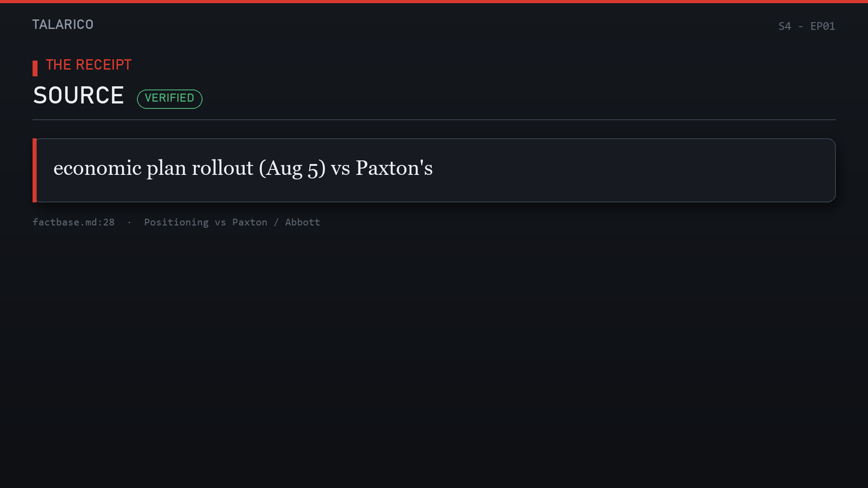Click the word Paxton's in the quote
The image size is (868, 488).
[394, 168]
